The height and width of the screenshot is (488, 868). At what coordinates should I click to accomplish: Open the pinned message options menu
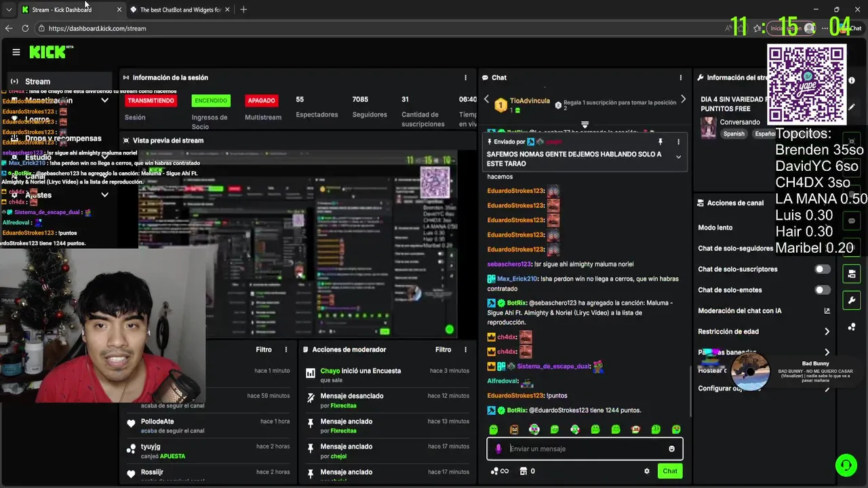pyautogui.click(x=678, y=142)
